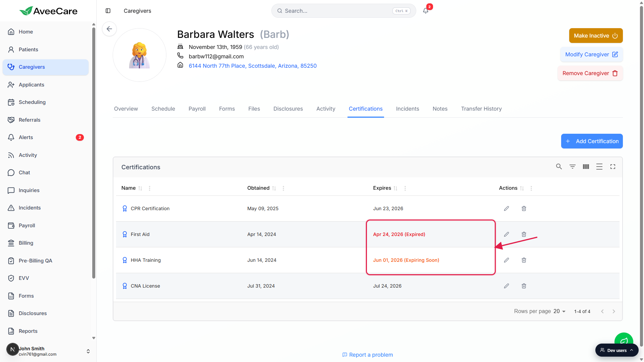Switch to the Notes tab

(440, 109)
